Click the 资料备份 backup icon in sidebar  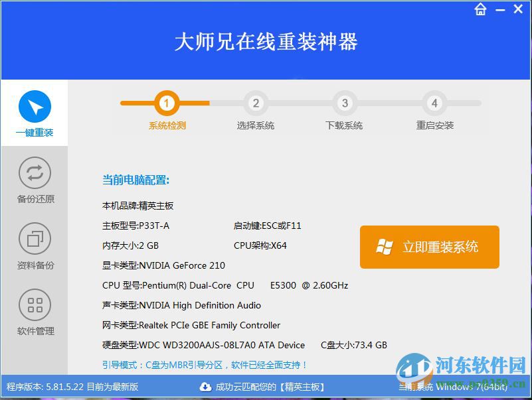click(x=34, y=239)
